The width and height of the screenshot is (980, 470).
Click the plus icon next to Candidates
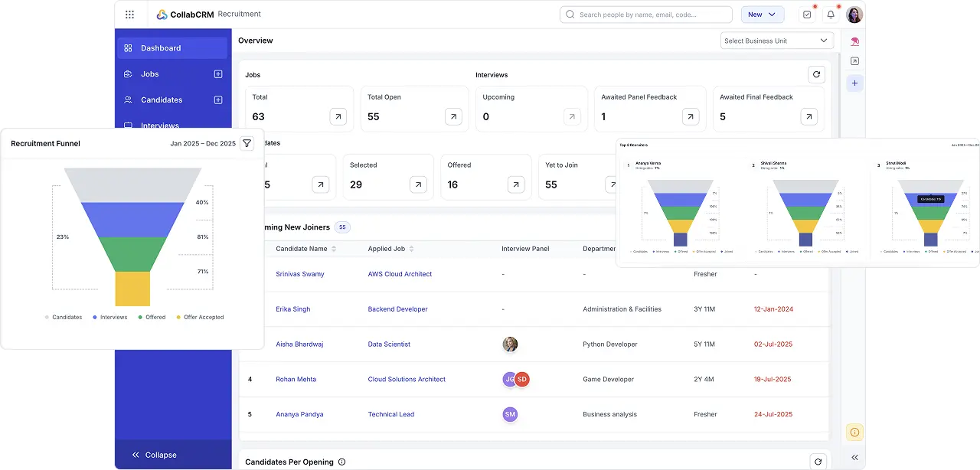point(217,100)
